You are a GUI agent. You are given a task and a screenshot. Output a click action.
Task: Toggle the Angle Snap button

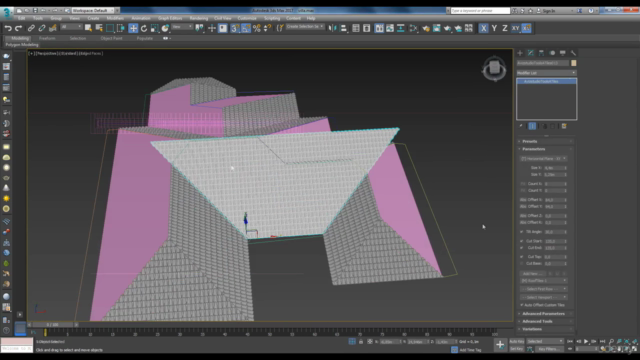pyautogui.click(x=246, y=28)
